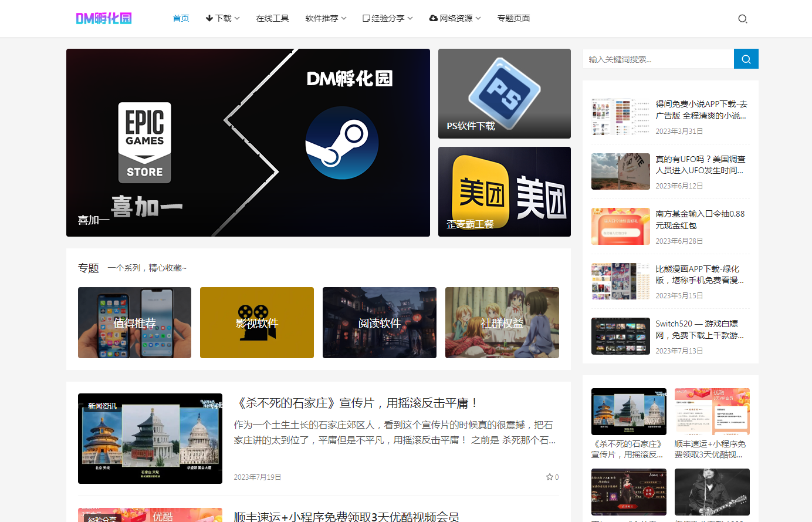Click the UFO article sidebar thumbnail
This screenshot has height=522, width=812.
click(x=621, y=171)
